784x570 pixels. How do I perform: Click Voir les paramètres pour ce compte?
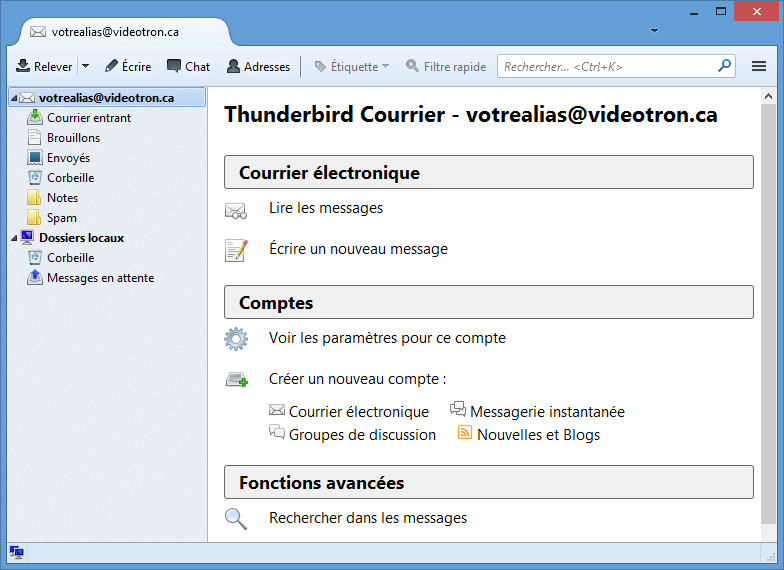click(x=387, y=338)
